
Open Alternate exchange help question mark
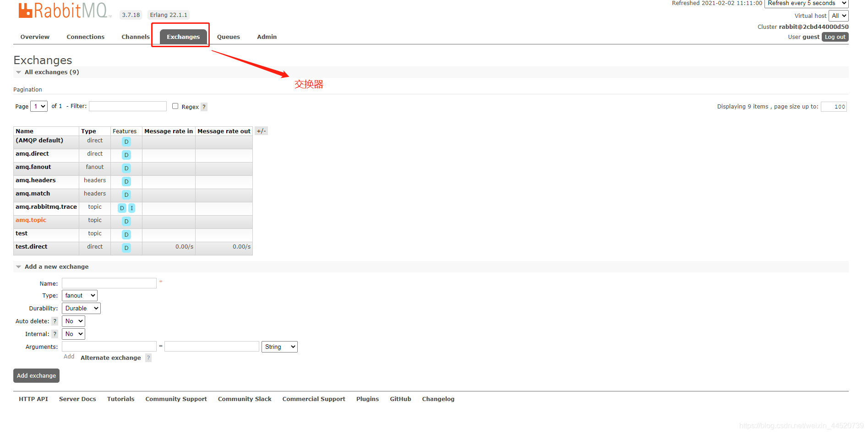[x=148, y=358]
